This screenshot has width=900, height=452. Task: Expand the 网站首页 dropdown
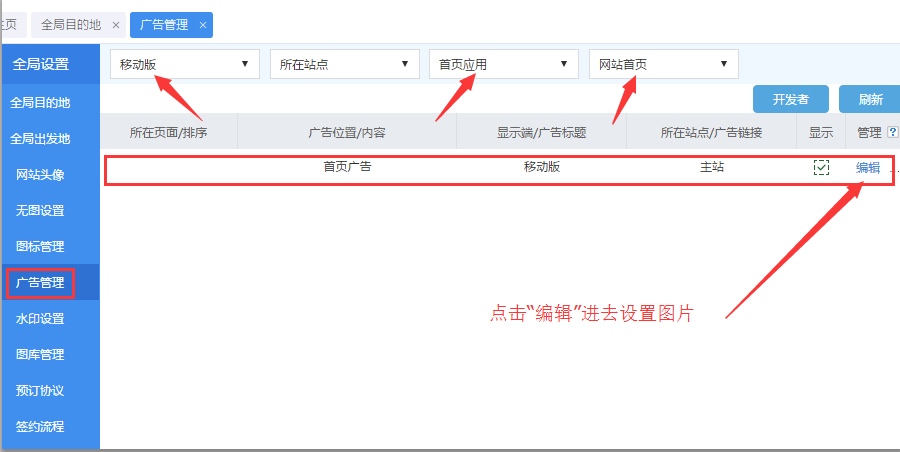[x=663, y=65]
